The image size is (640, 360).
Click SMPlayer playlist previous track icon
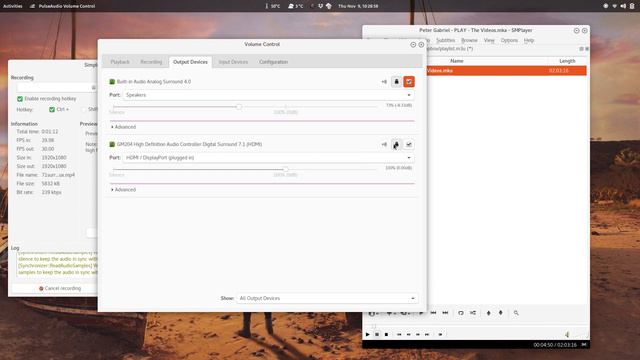click(433, 313)
